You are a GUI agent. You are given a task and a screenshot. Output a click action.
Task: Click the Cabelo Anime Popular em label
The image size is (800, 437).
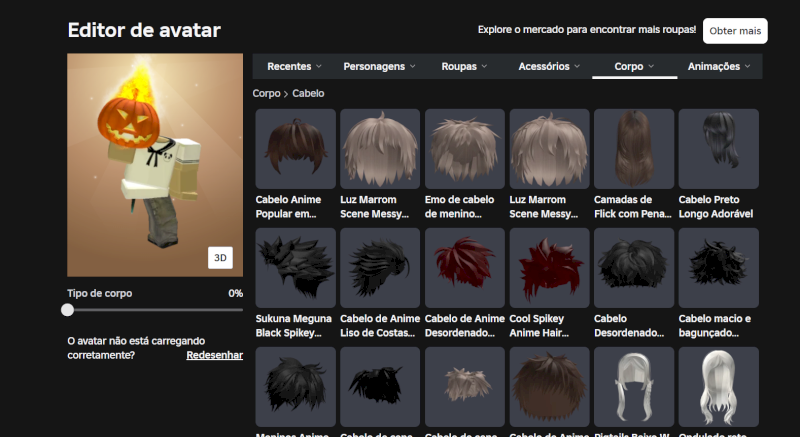[288, 207]
